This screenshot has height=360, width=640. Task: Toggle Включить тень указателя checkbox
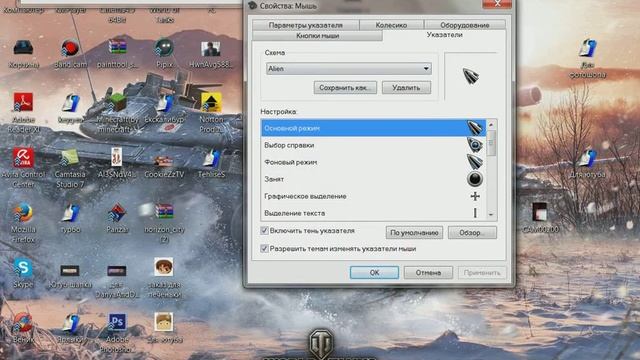click(264, 231)
